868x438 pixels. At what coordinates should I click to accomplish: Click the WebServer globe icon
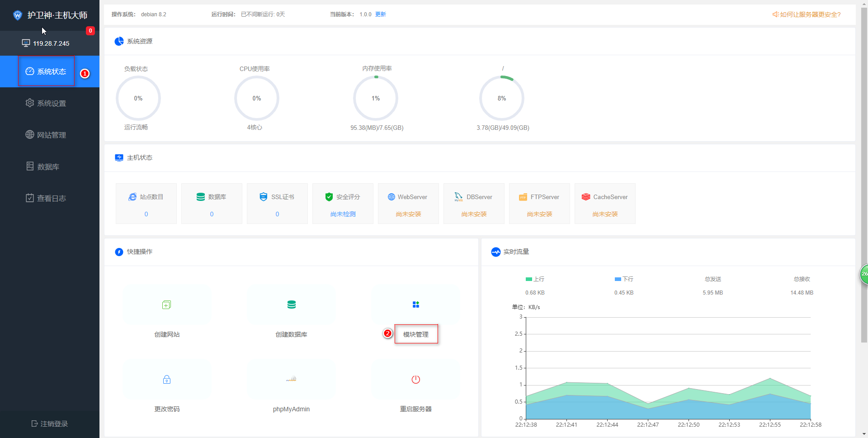(392, 197)
